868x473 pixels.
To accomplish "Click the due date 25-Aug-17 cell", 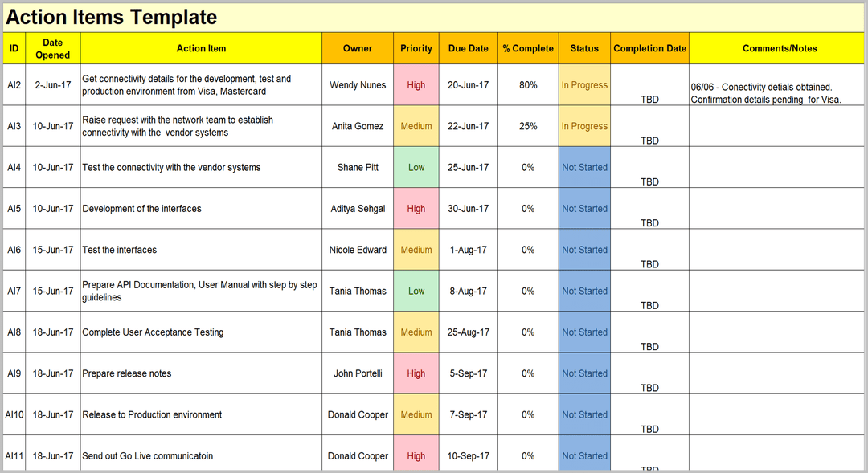I will coord(468,332).
